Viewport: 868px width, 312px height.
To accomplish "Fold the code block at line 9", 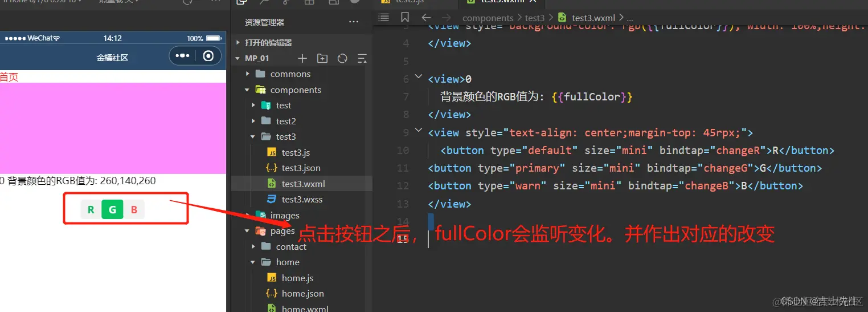I will point(419,130).
